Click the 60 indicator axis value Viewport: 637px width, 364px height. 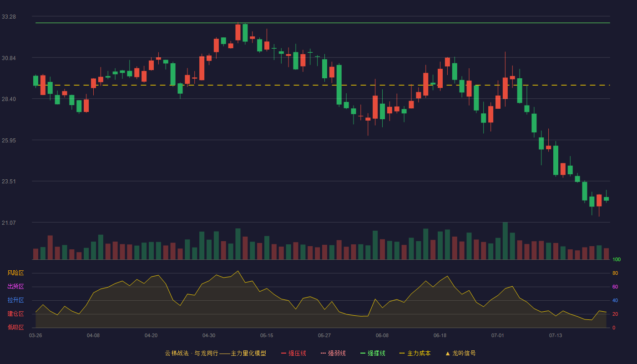[x=615, y=287]
